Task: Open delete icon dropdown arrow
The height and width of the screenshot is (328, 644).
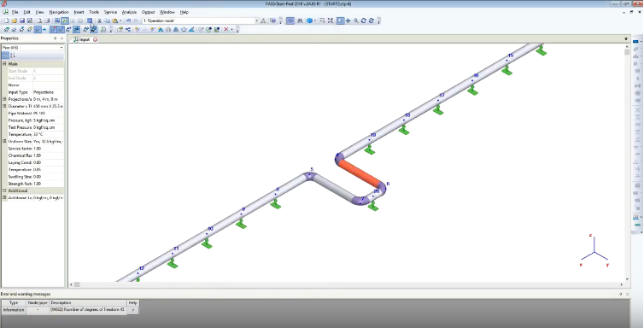Action: pyautogui.click(x=231, y=29)
